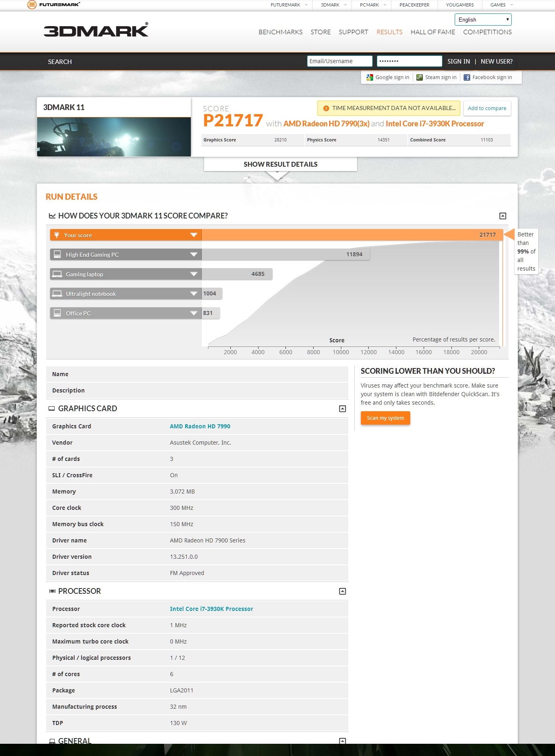Click the Steam sign in icon
555x756 pixels.
[x=420, y=77]
